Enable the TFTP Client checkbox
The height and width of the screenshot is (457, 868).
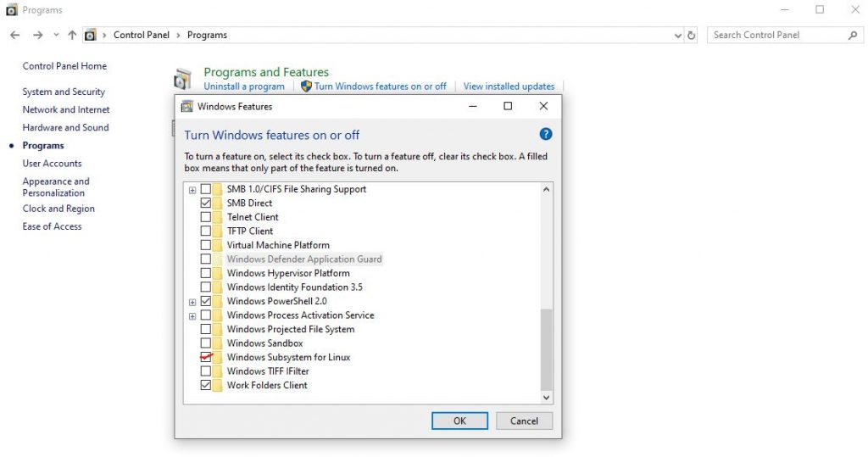click(205, 231)
